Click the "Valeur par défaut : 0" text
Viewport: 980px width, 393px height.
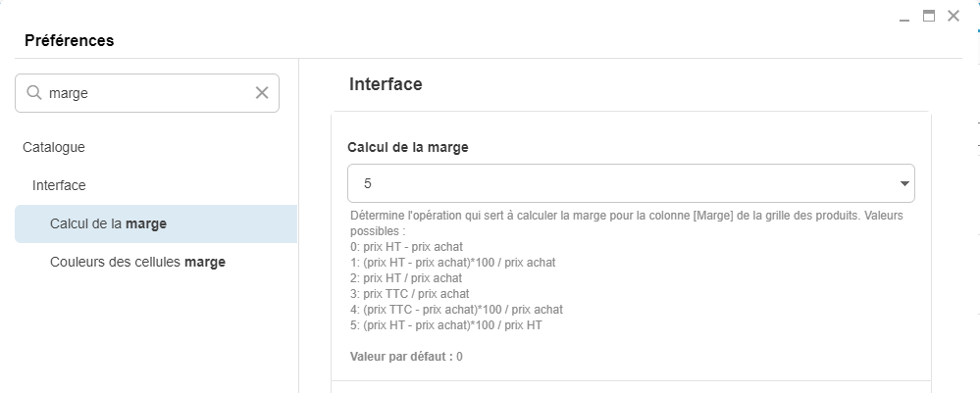tap(406, 357)
